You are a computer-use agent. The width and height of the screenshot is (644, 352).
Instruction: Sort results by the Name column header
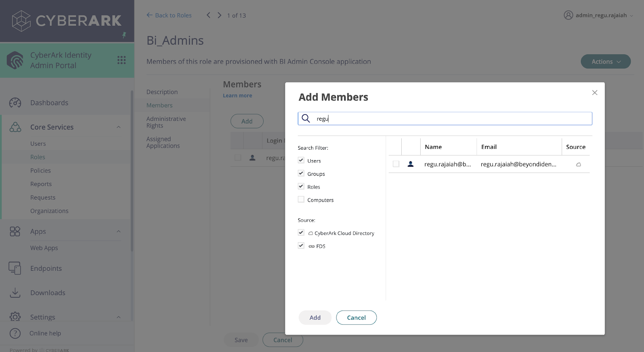(x=433, y=147)
